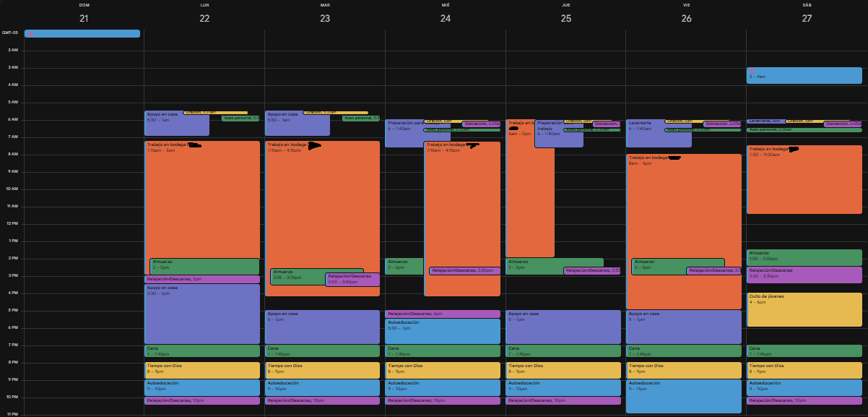This screenshot has height=417, width=868.
Task: Open Wednesday's Distracción morning event
Action: coord(480,124)
